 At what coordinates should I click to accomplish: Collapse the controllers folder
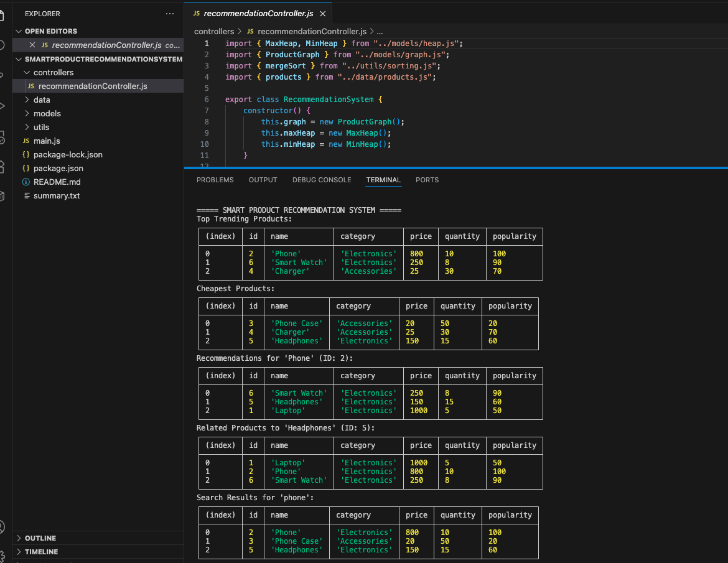[29, 72]
